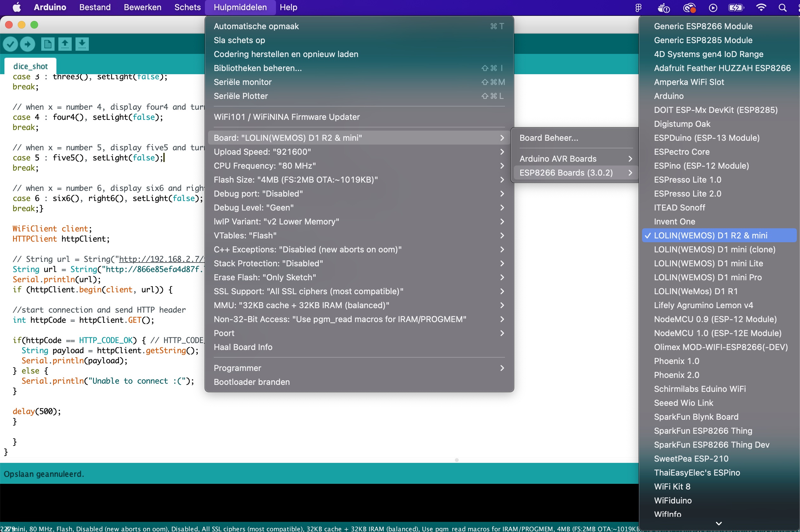
Task: Choose Adafruit Feather HUZZAH ESP8266 board
Action: pyautogui.click(x=719, y=68)
